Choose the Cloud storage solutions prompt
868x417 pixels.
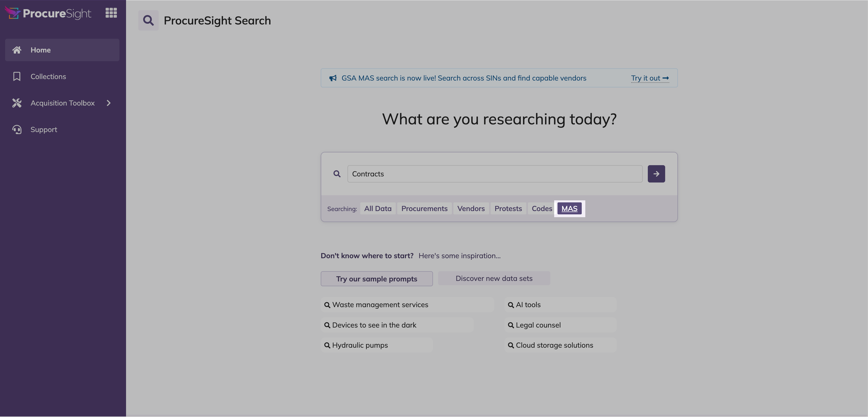pos(560,345)
